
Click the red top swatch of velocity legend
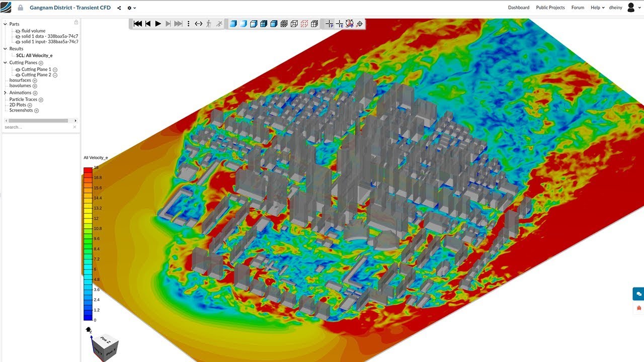tap(88, 170)
